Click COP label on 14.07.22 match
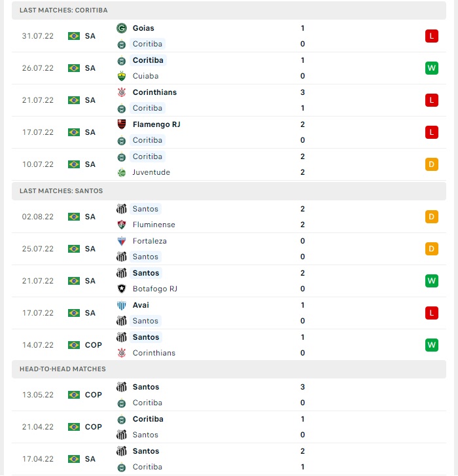The height and width of the screenshot is (476, 458). (x=94, y=345)
